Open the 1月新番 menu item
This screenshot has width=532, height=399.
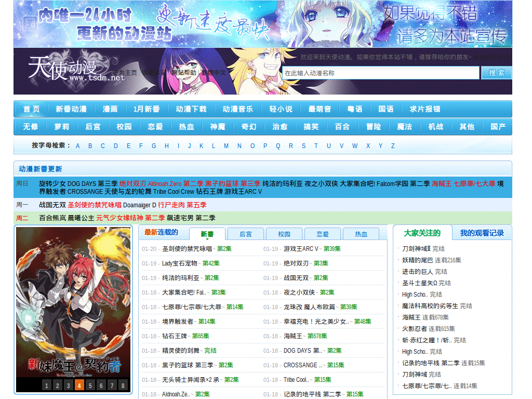pyautogui.click(x=147, y=109)
